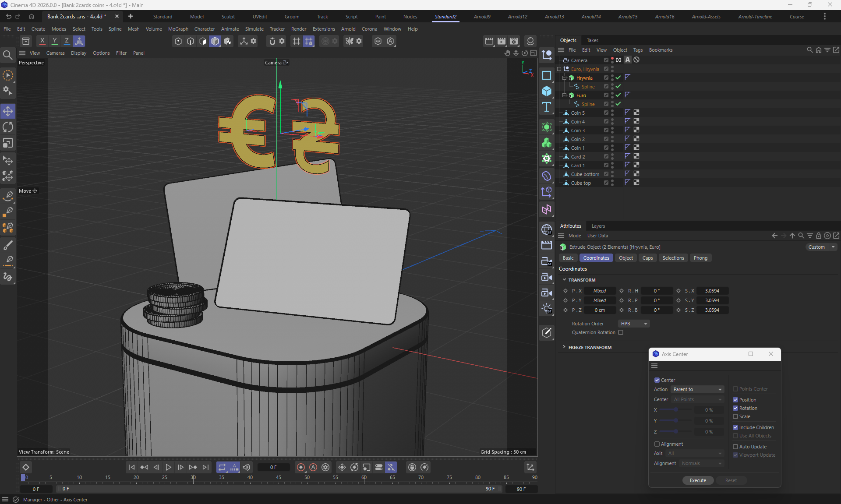Screen dimensions: 841x504
Task: Select the Scale tool
Action: (x=8, y=143)
